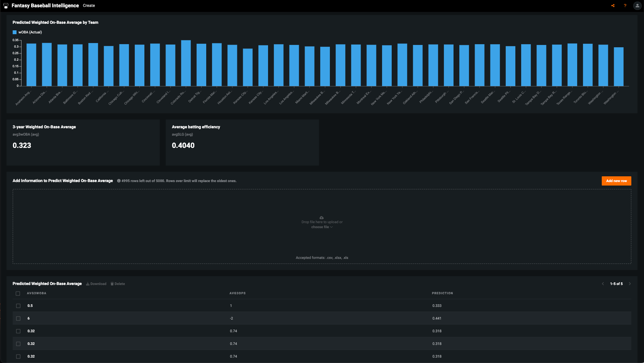Sort by the PREDICTION column header
Screen dimensions: 644x363
[442, 293]
